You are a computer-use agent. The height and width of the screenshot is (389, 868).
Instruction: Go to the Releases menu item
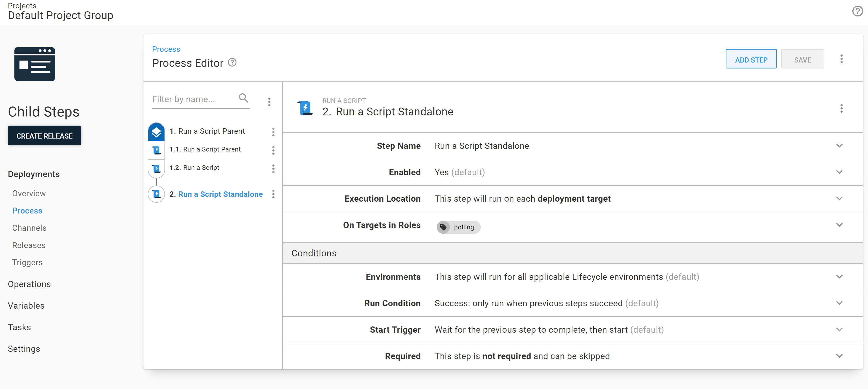pos(29,245)
